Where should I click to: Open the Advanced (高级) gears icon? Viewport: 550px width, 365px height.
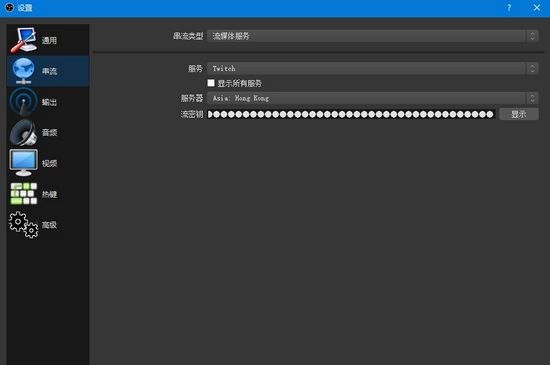pyautogui.click(x=24, y=225)
